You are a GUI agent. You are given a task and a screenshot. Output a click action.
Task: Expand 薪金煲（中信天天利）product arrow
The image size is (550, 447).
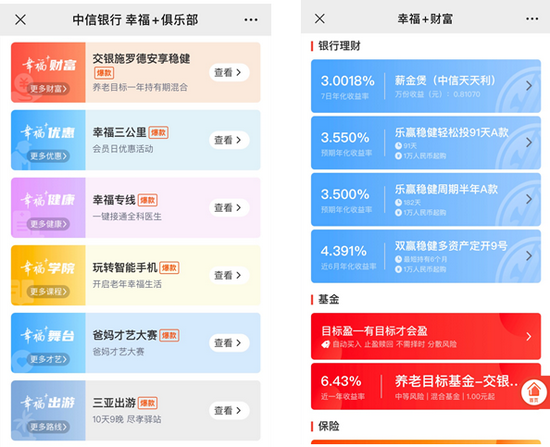point(529,86)
